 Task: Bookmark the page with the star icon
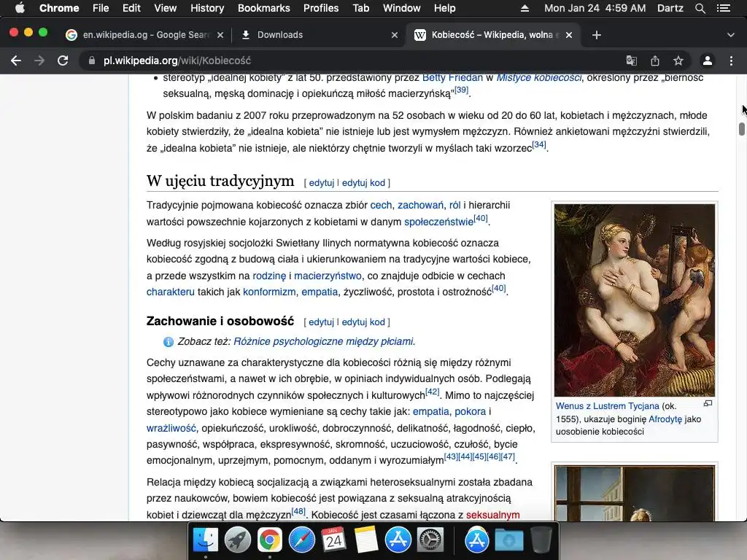(678, 61)
